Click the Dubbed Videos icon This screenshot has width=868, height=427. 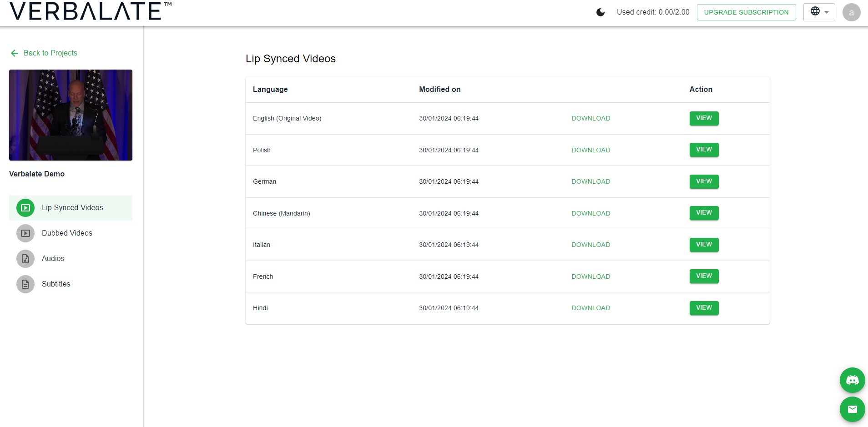tap(25, 233)
